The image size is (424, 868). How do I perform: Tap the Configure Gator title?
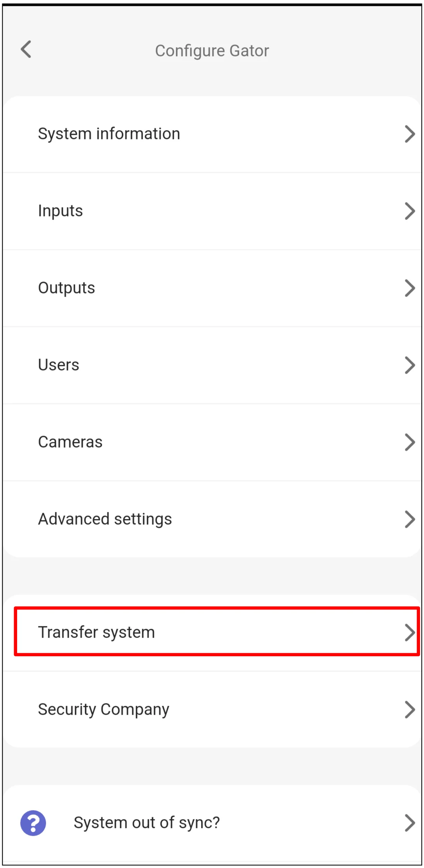click(212, 50)
